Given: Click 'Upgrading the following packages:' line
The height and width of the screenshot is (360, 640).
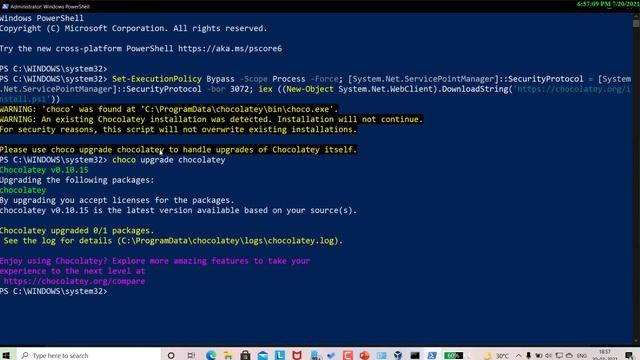Looking at the screenshot, I should click(x=77, y=180).
